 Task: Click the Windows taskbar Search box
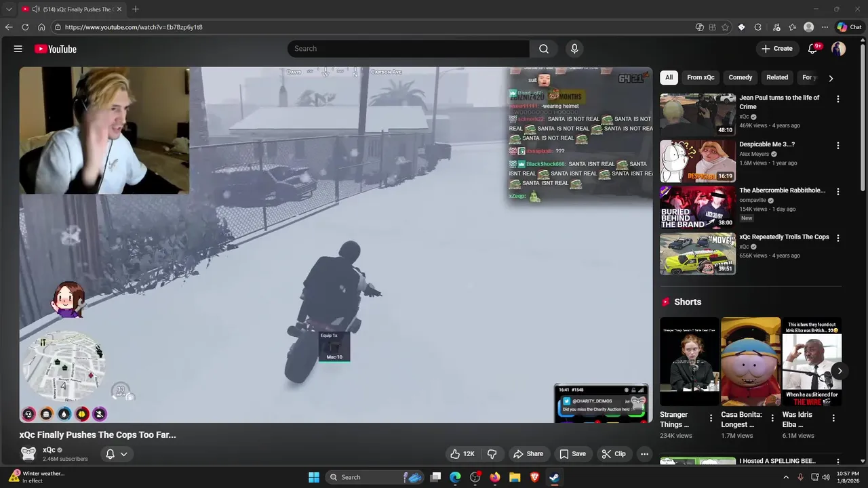375,477
